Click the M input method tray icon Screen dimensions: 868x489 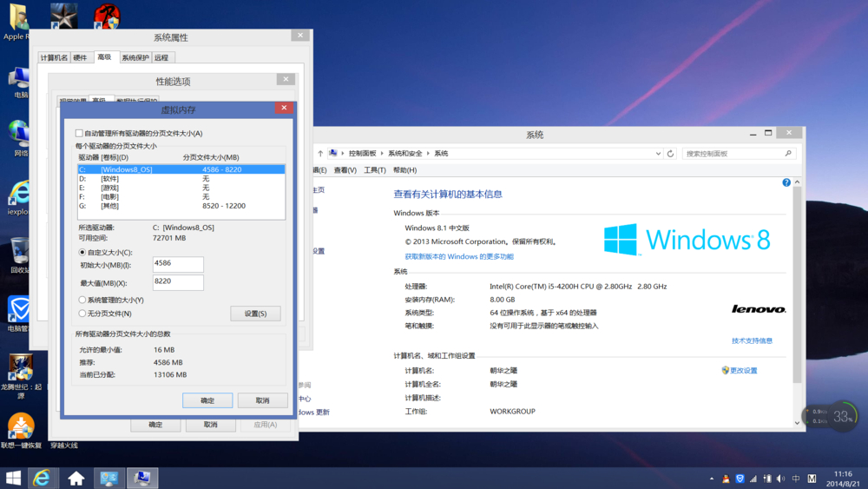pos(812,479)
